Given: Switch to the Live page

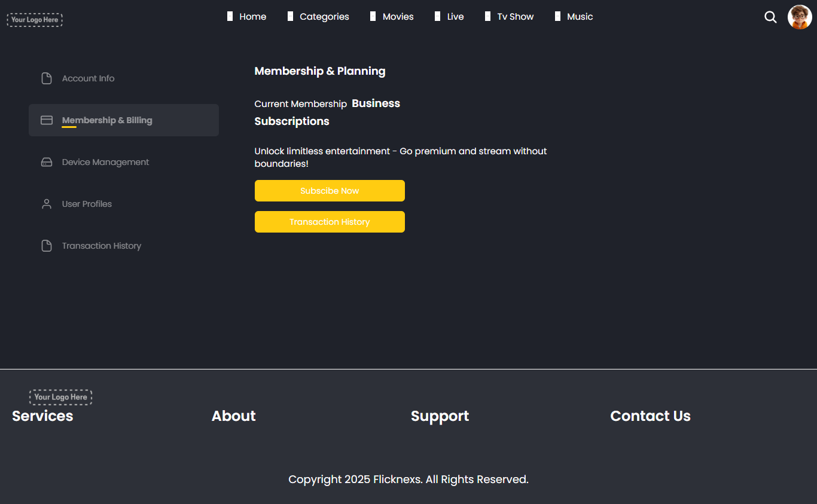Looking at the screenshot, I should point(455,17).
